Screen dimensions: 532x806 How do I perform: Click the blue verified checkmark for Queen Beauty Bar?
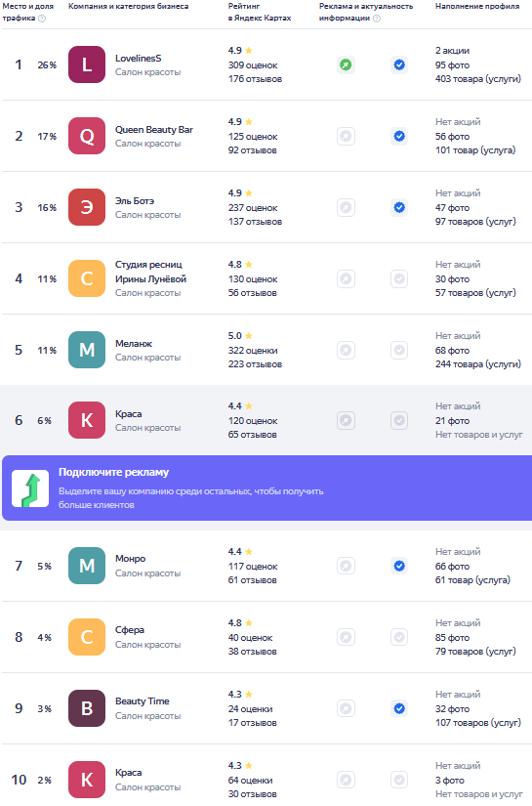click(399, 136)
